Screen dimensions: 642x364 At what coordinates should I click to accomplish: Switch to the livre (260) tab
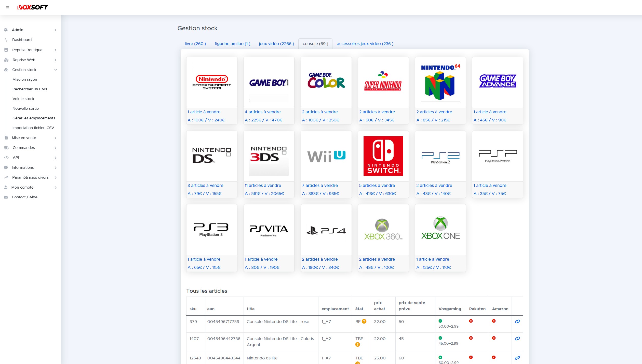tap(195, 44)
